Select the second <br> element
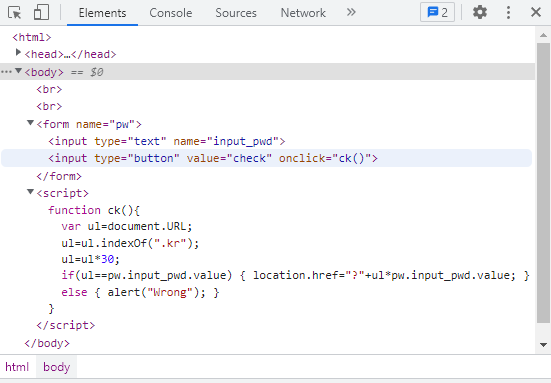This screenshot has width=551, height=383. [x=49, y=106]
